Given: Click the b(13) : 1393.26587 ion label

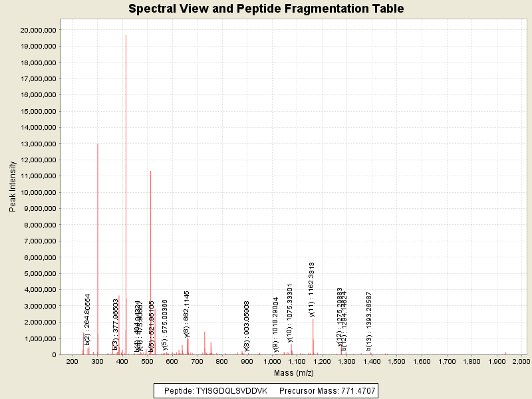Looking at the screenshot, I should click(369, 321).
